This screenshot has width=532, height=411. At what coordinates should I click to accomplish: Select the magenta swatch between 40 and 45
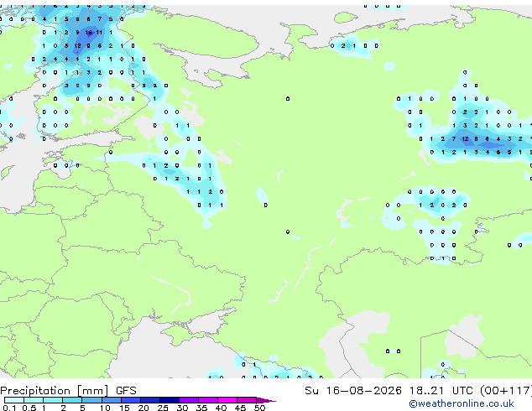(x=227, y=400)
